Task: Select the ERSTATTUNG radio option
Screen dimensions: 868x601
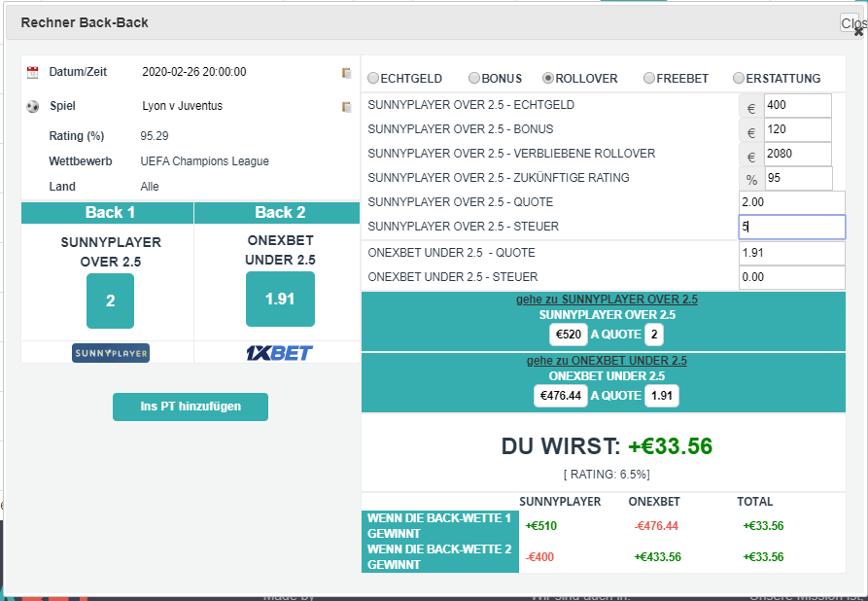Action: (739, 78)
